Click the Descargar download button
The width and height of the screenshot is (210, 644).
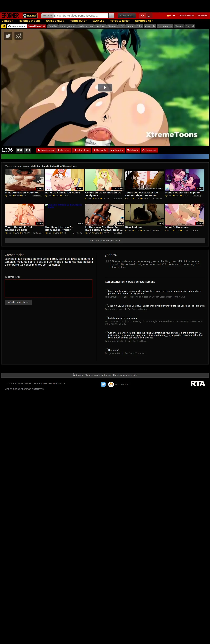point(150,150)
